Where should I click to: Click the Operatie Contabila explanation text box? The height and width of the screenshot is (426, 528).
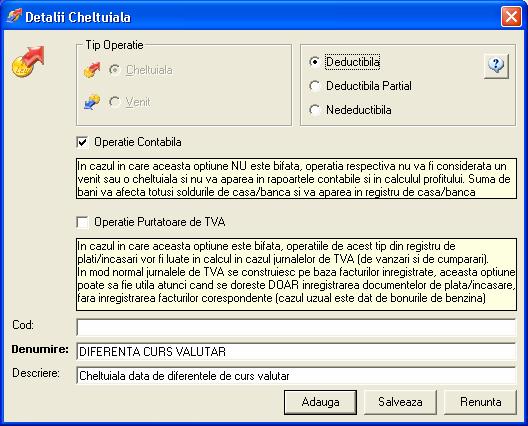296,178
